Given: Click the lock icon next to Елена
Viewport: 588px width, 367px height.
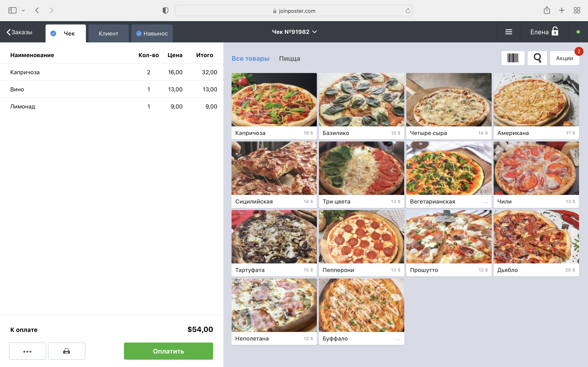Looking at the screenshot, I should pyautogui.click(x=555, y=31).
